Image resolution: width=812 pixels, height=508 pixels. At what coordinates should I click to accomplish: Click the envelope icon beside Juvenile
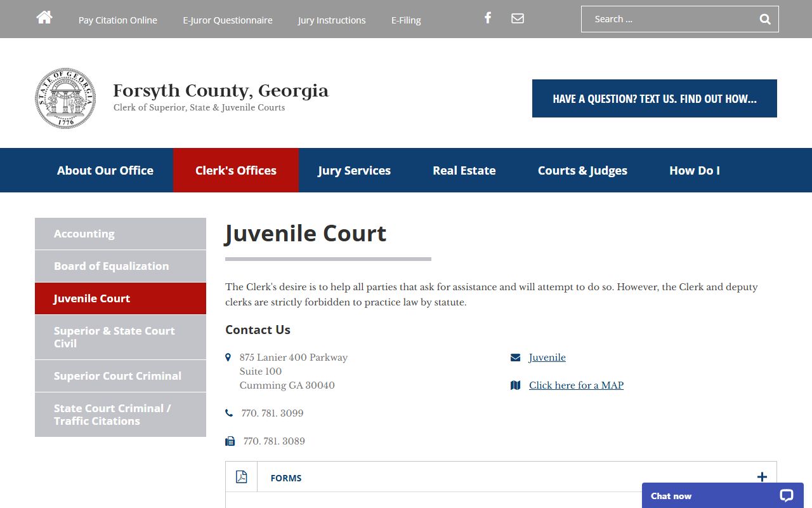(515, 358)
